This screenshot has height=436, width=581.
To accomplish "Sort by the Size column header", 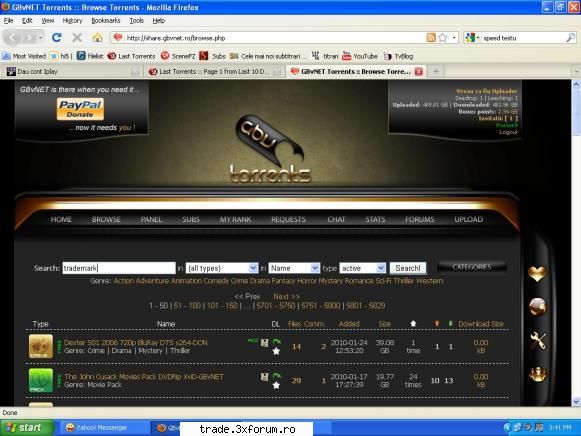I will (384, 324).
